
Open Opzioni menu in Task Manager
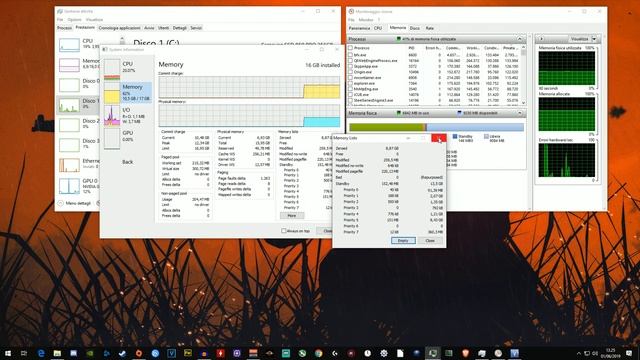pyautogui.click(x=74, y=20)
